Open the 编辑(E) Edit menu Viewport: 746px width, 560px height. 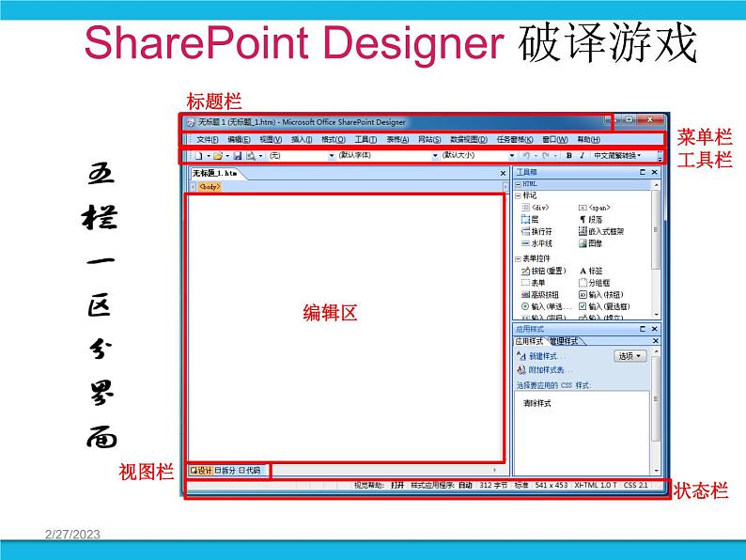point(239,139)
